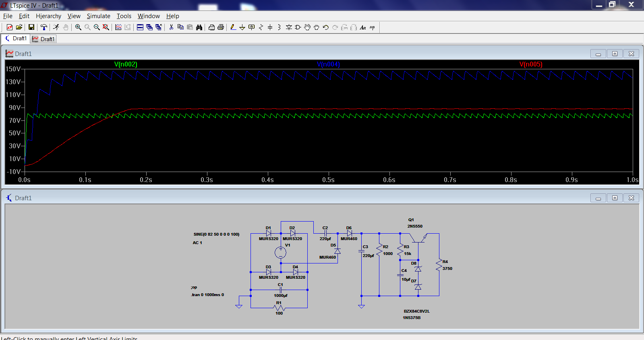This screenshot has height=340, width=644.
Task: Open the Tools menu
Action: 124,16
